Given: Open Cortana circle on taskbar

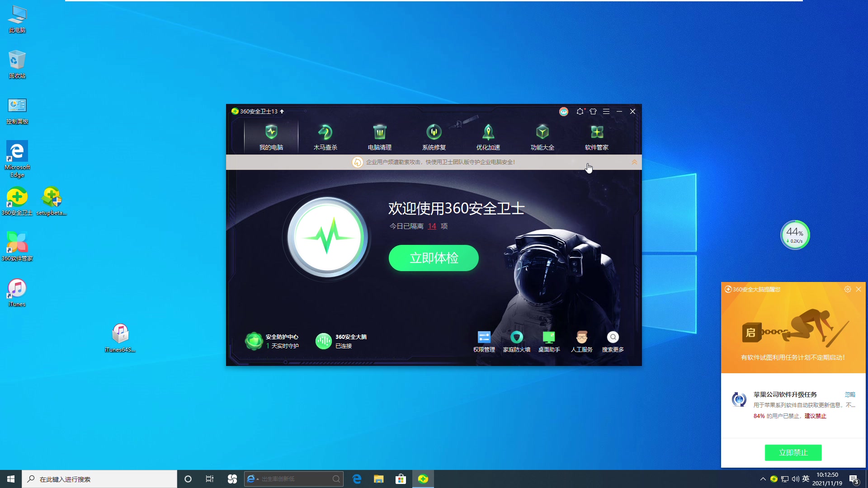Looking at the screenshot, I should (x=188, y=479).
